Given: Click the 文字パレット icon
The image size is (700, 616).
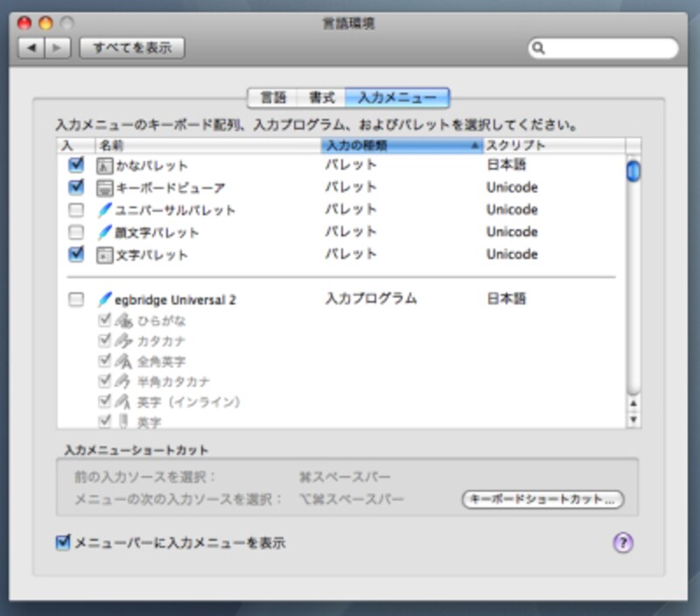Looking at the screenshot, I should (x=104, y=255).
